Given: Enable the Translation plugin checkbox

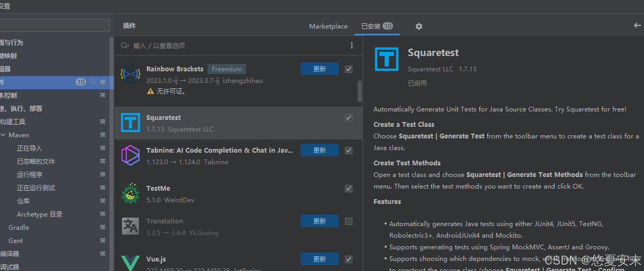Looking at the screenshot, I should coord(349,221).
